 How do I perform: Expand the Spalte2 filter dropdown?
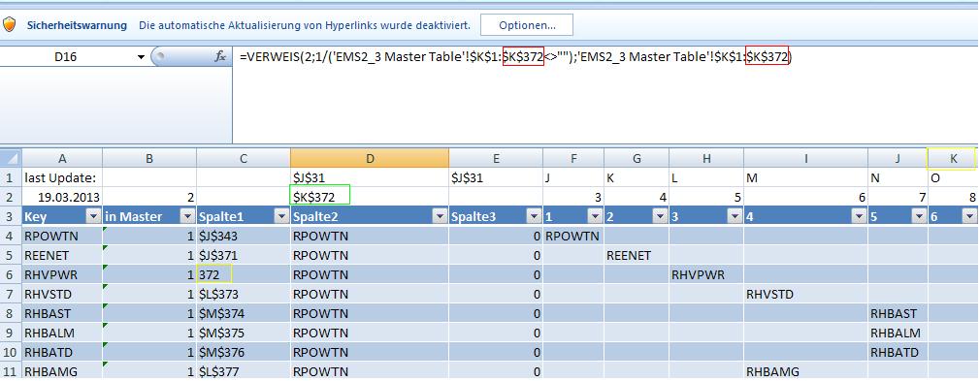[x=439, y=217]
